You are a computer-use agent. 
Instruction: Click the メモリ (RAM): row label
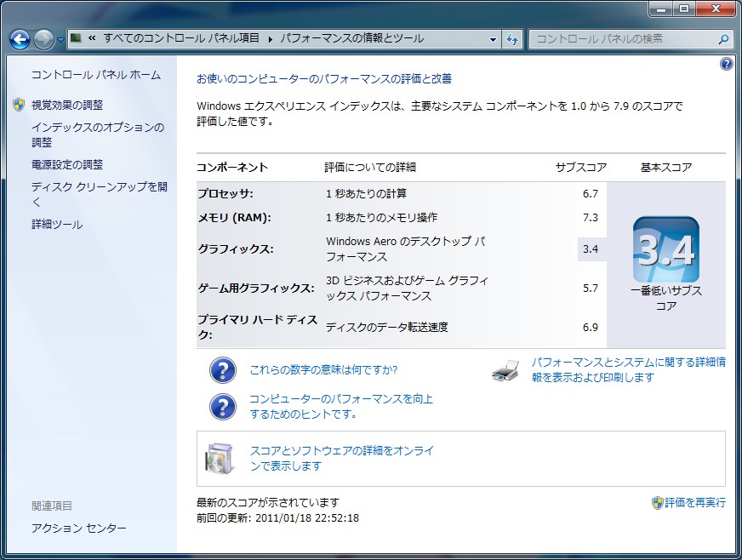(234, 218)
